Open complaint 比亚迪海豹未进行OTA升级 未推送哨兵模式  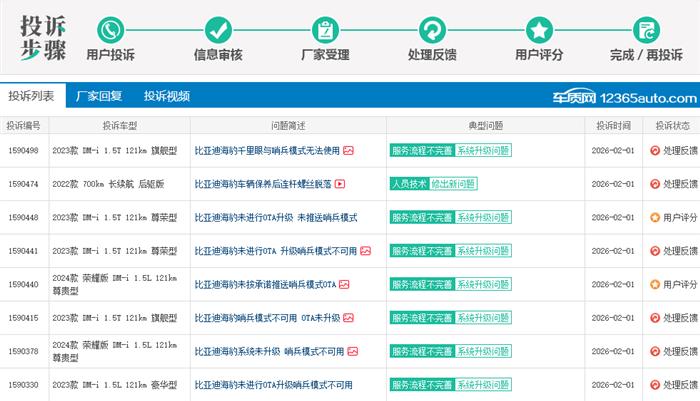275,217
